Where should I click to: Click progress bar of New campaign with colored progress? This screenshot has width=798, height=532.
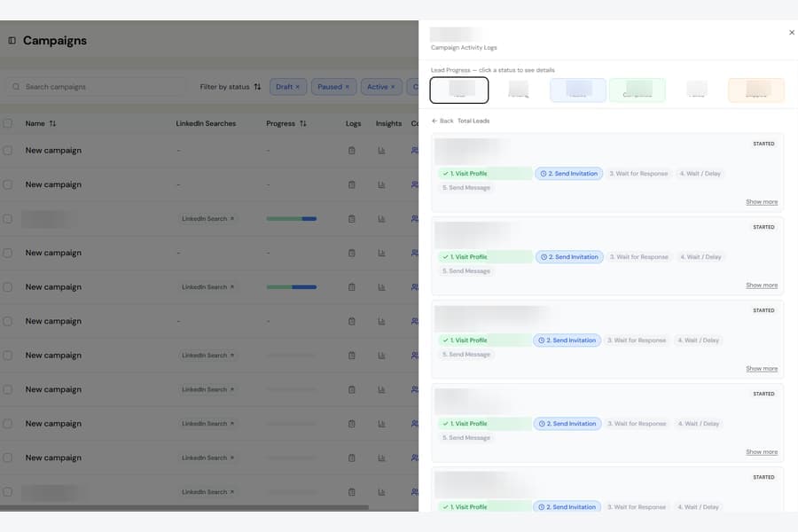tap(292, 287)
